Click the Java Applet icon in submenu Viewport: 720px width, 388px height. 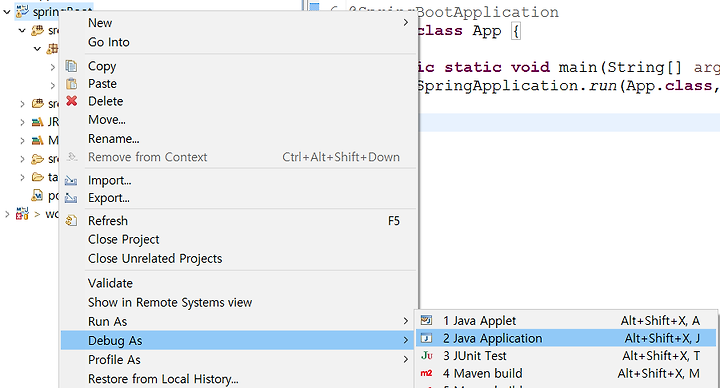pos(427,320)
